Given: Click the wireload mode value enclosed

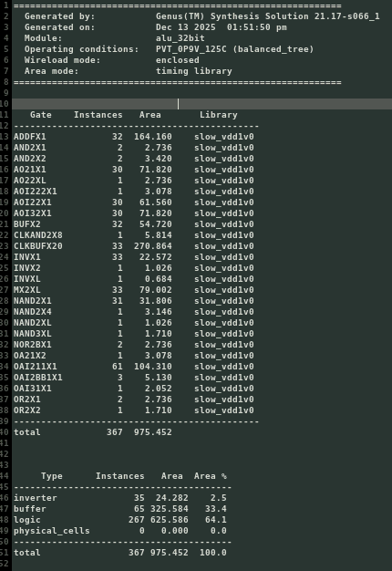Looking at the screenshot, I should point(178,60).
